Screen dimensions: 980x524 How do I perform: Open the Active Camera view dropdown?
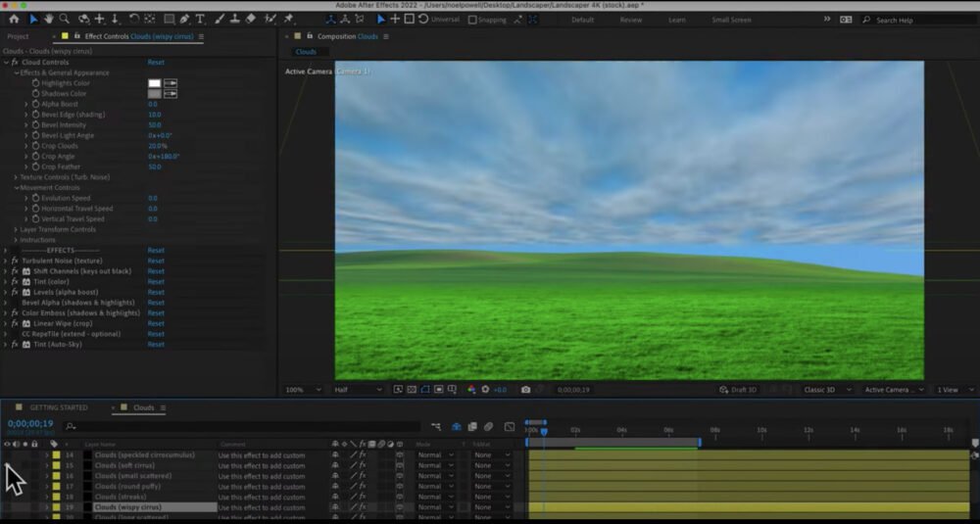(x=894, y=390)
